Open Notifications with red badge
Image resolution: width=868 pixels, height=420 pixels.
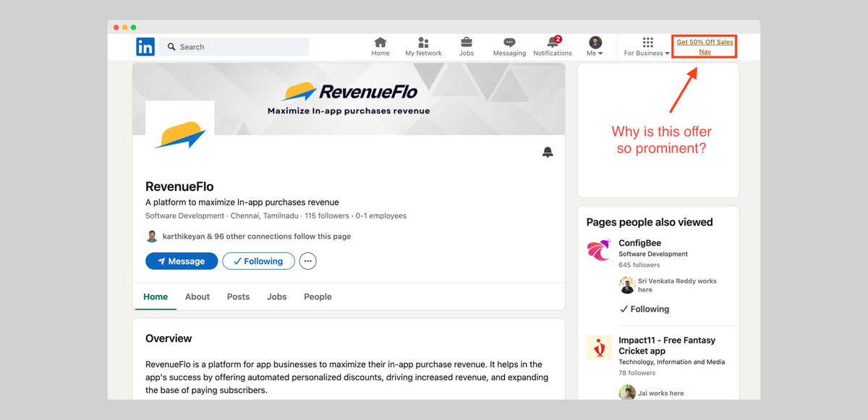pyautogui.click(x=553, y=47)
